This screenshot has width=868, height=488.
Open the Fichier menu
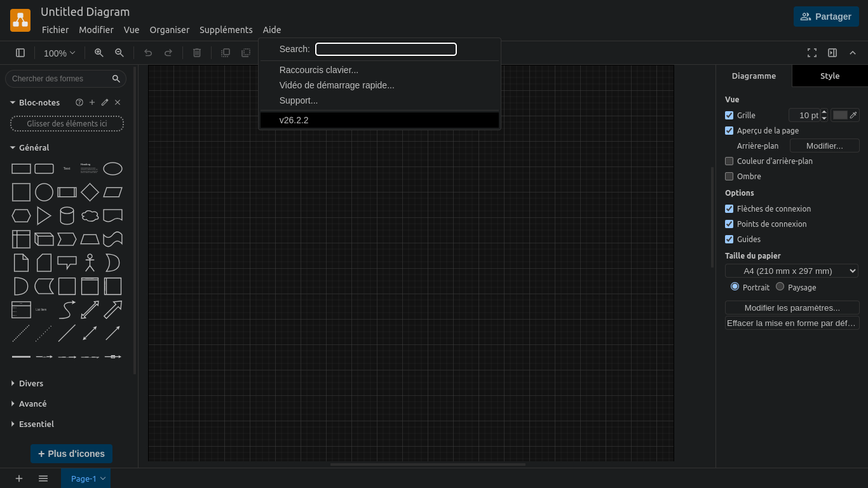point(55,30)
